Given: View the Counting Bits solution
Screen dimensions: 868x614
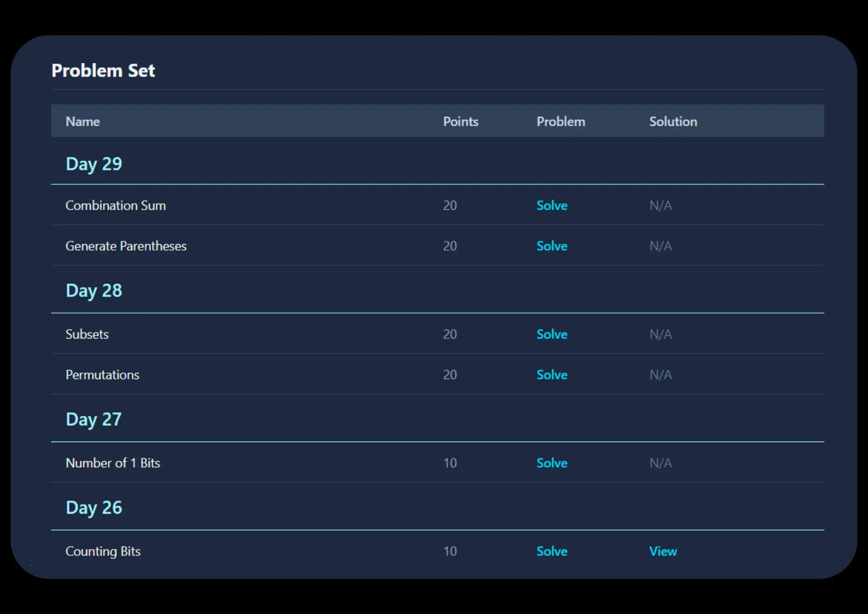Looking at the screenshot, I should coord(663,551).
